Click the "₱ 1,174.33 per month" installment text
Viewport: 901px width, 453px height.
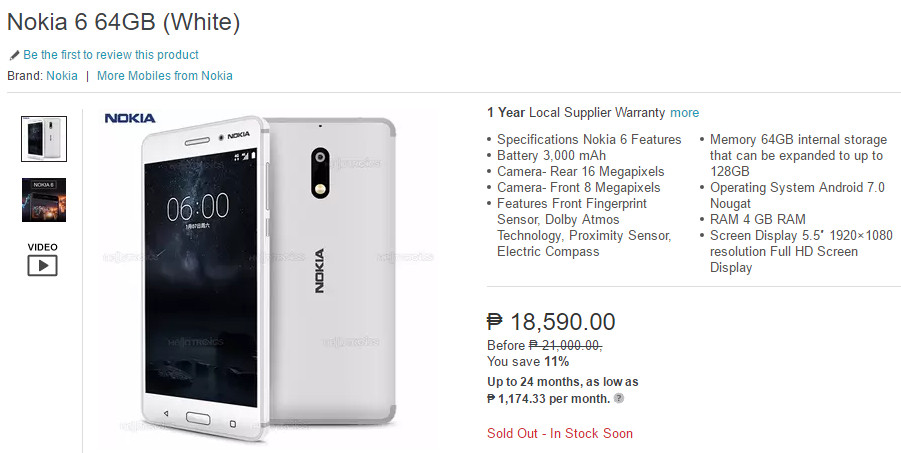point(549,398)
